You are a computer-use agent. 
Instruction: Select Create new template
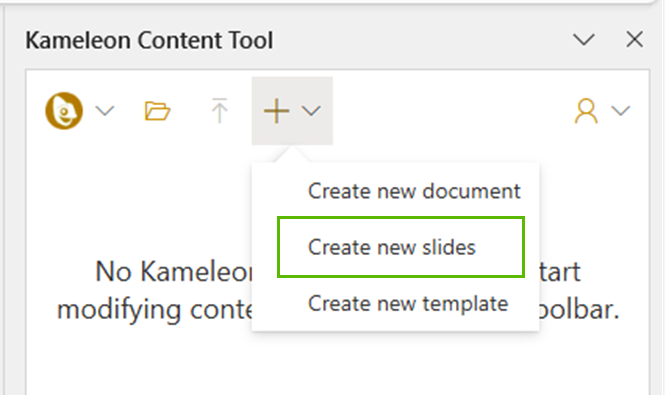[408, 303]
